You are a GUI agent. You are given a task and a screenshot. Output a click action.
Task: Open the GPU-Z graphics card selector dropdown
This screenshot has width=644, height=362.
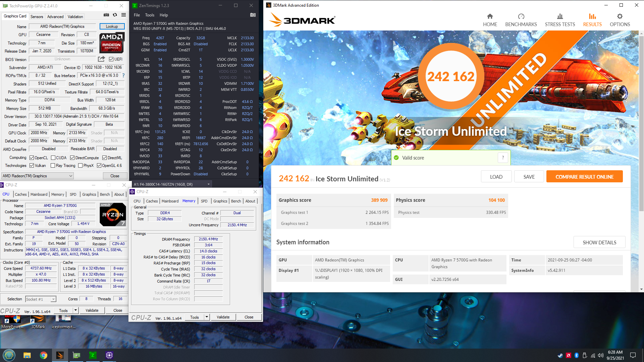point(37,176)
